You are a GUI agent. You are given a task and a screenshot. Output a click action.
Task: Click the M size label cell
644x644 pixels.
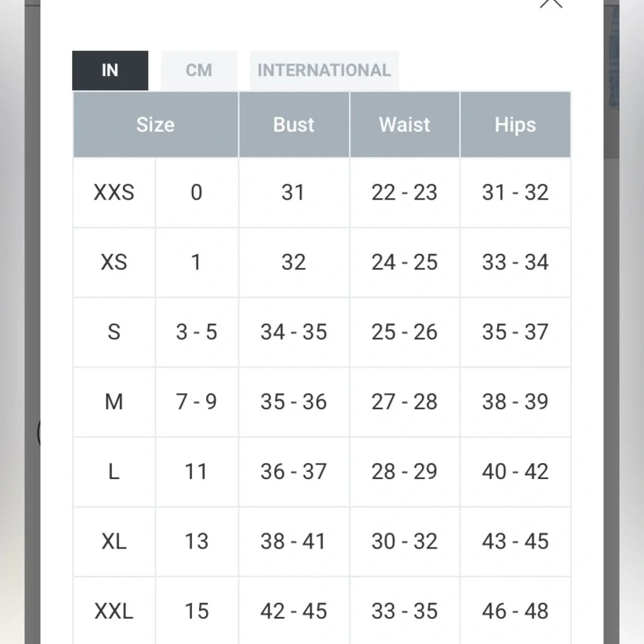[x=114, y=402]
